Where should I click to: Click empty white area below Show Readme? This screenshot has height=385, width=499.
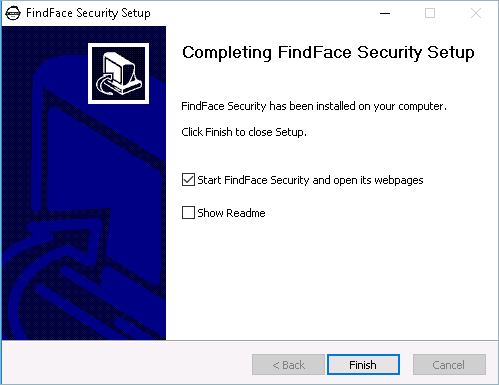click(330, 280)
